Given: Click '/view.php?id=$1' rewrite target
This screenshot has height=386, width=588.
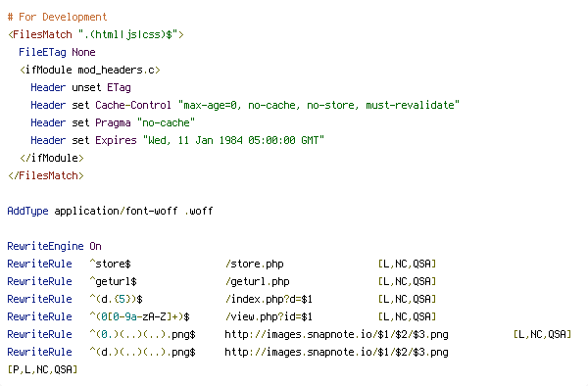Looking at the screenshot, I should pos(269,316).
